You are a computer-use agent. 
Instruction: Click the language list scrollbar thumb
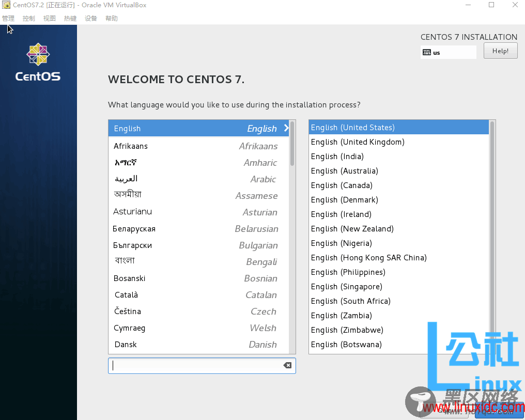pos(292,144)
